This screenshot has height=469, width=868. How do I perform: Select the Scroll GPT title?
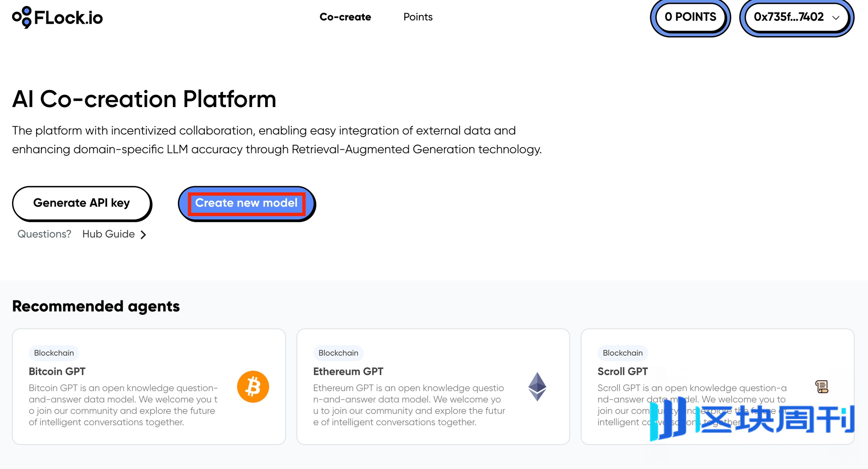(622, 371)
